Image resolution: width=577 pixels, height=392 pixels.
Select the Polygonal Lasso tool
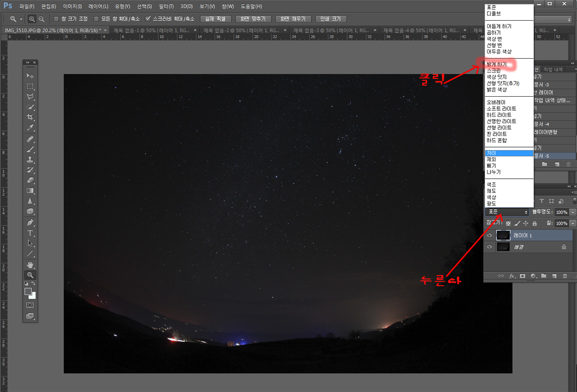pyautogui.click(x=30, y=97)
